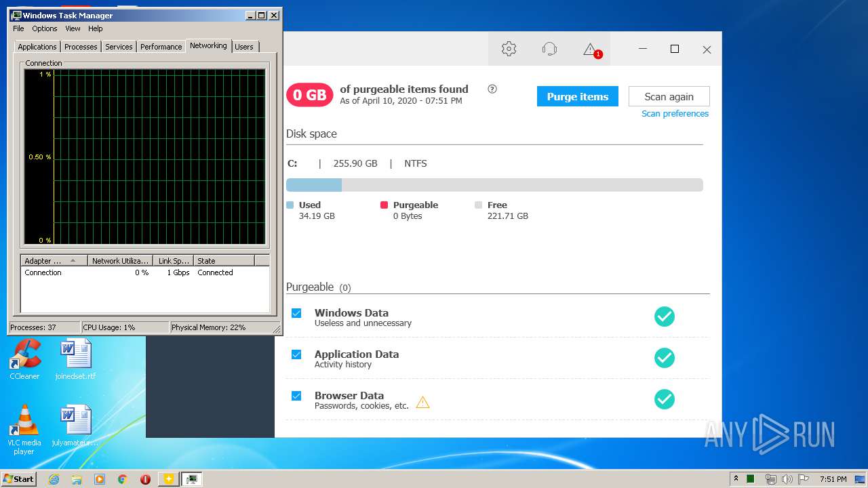The image size is (868, 488).
Task: Switch to the Users tab
Action: [244, 47]
